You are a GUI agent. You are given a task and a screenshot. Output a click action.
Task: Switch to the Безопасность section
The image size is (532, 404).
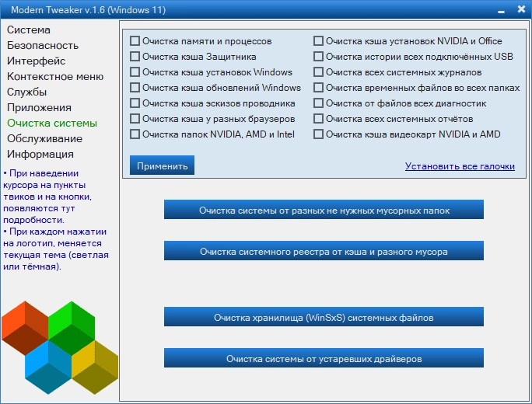point(43,45)
